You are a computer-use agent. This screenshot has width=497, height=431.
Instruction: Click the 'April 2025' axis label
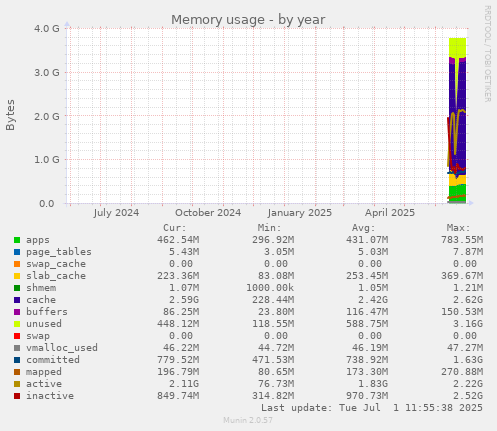(x=390, y=213)
